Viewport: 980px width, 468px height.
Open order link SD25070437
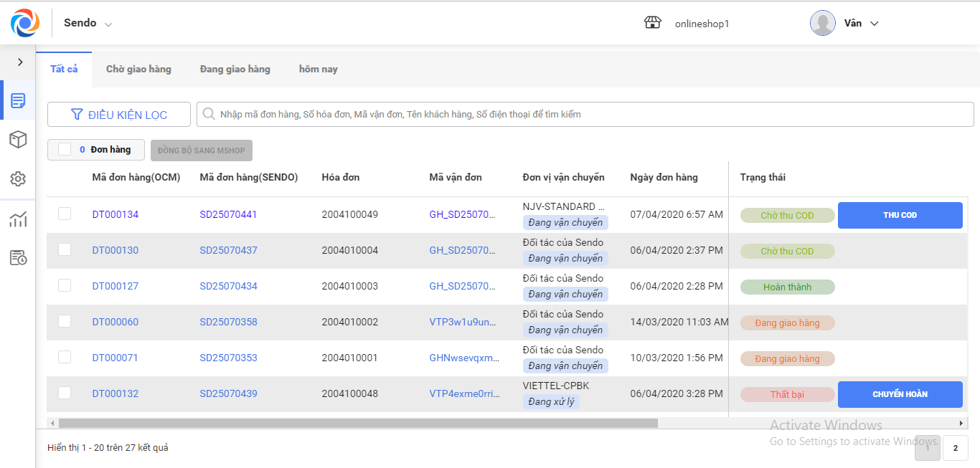228,250
